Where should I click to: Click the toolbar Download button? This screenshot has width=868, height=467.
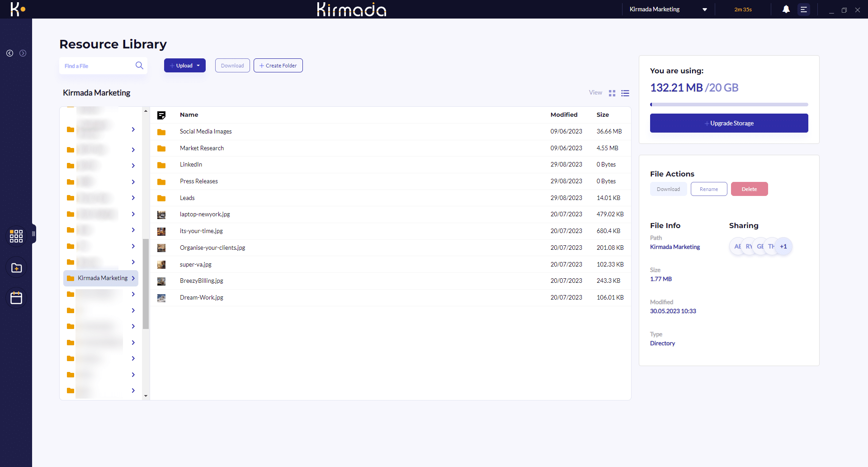pos(232,66)
